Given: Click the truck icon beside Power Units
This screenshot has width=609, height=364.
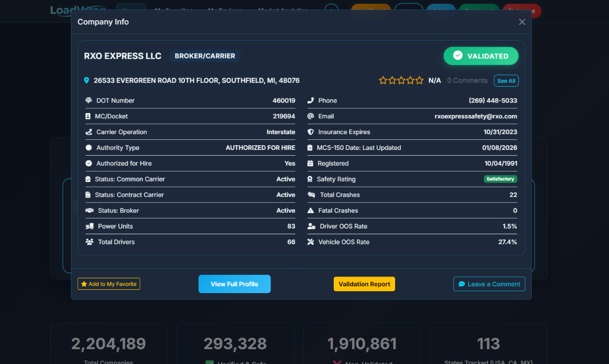Looking at the screenshot, I should [89, 226].
